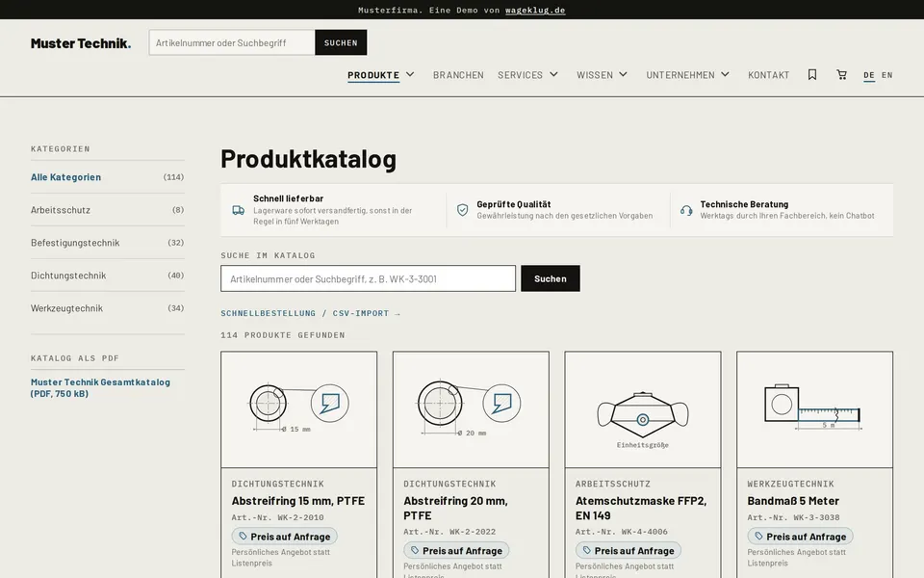Click the Produktkatalog page heading
Screen dimensions: 924x578
click(x=309, y=159)
